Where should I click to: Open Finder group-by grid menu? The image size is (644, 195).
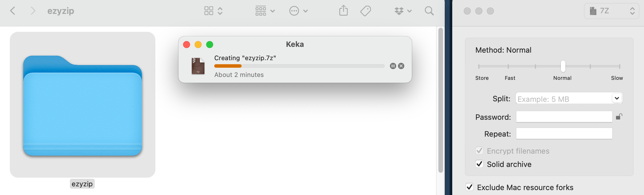[265, 11]
